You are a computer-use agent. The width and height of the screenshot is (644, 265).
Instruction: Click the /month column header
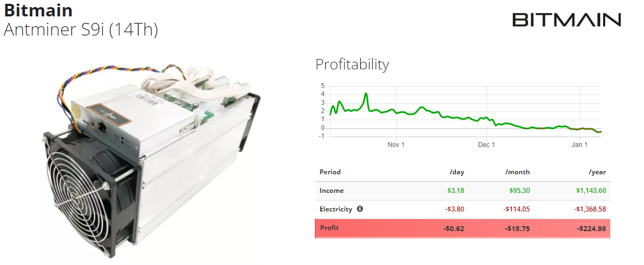[518, 172]
